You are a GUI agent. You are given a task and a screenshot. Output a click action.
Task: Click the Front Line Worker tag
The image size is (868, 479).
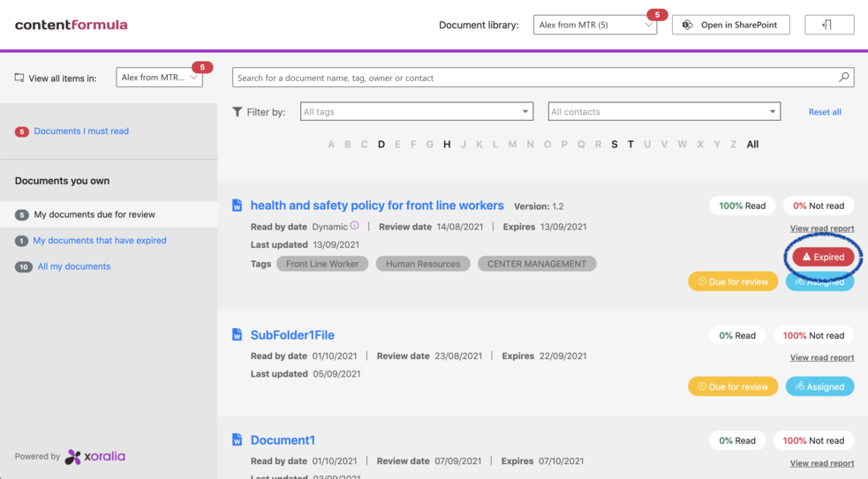(322, 264)
